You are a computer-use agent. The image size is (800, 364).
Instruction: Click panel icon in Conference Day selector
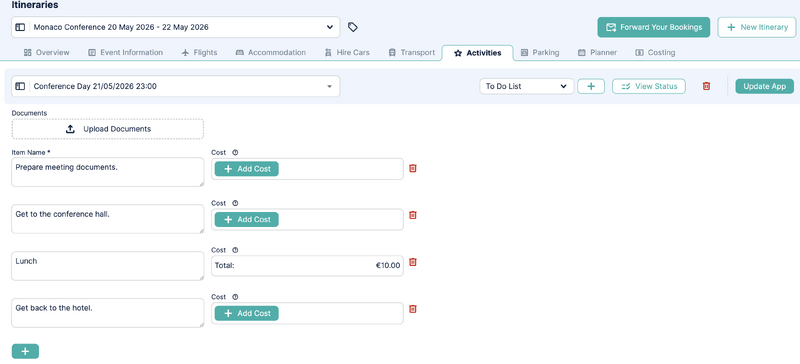coord(20,86)
